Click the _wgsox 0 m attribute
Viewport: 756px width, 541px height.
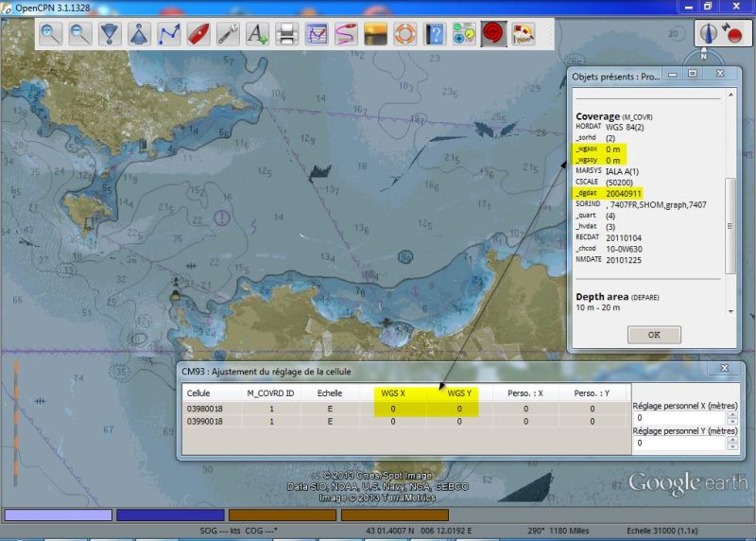[598, 149]
